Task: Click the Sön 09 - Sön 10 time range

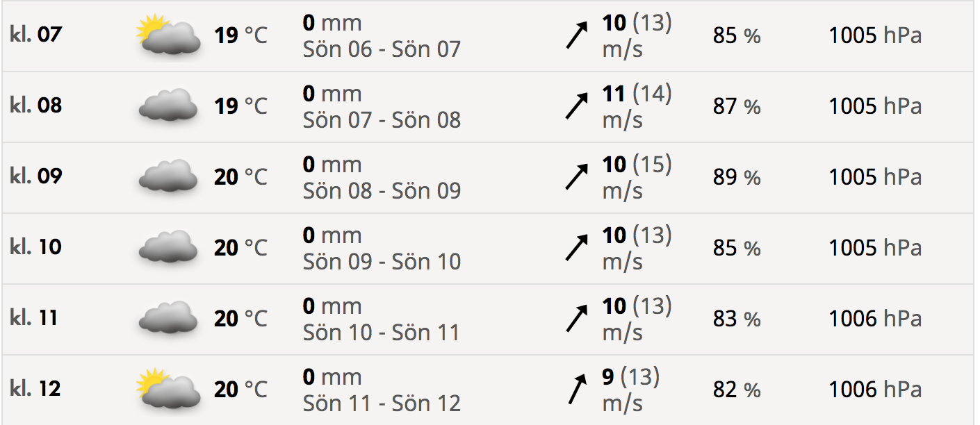Action: click(382, 262)
